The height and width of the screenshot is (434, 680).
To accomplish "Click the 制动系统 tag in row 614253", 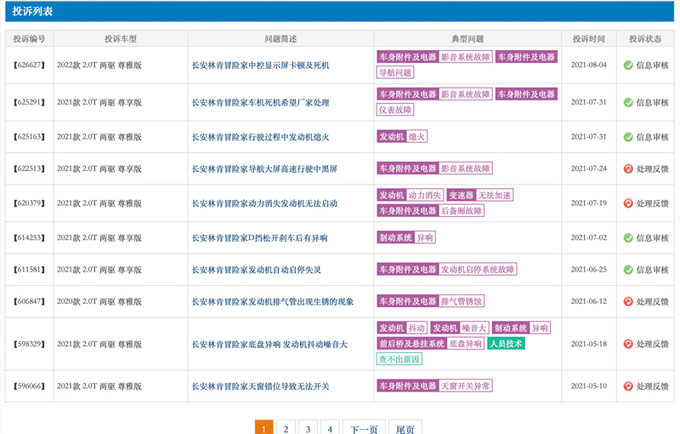I will (396, 237).
